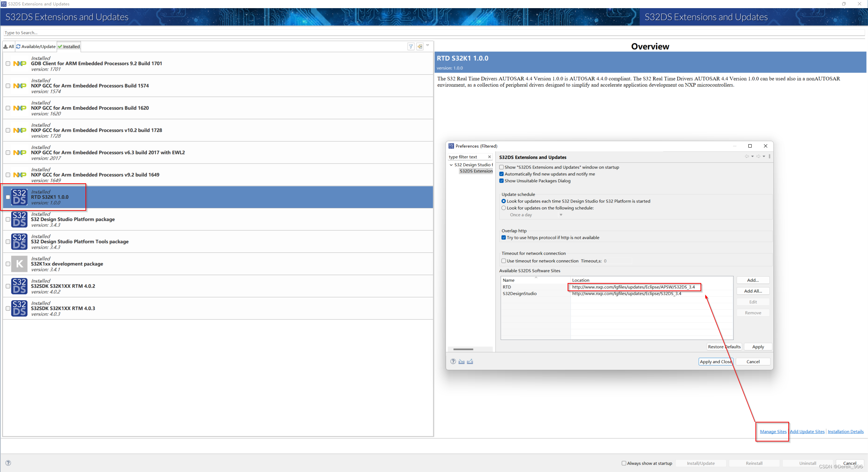Click the filter funnel icon in package list toolbar

(x=411, y=46)
